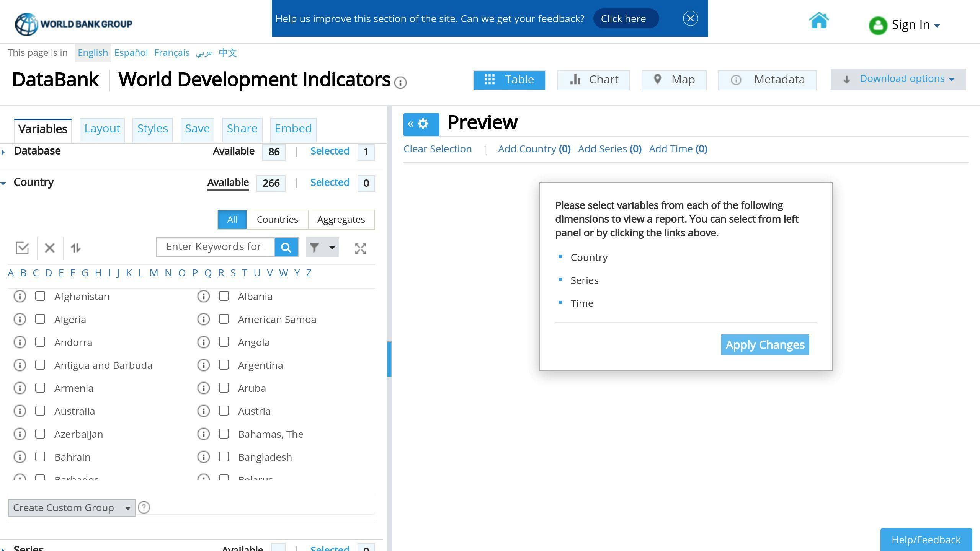Select the Bahamas, The checkbox
This screenshot has width=980, height=551.
tap(224, 434)
